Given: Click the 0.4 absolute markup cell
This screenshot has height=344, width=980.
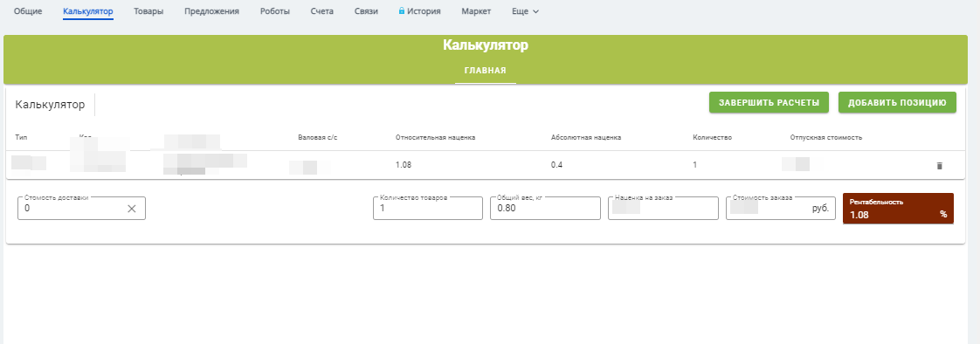Looking at the screenshot, I should pos(556,165).
